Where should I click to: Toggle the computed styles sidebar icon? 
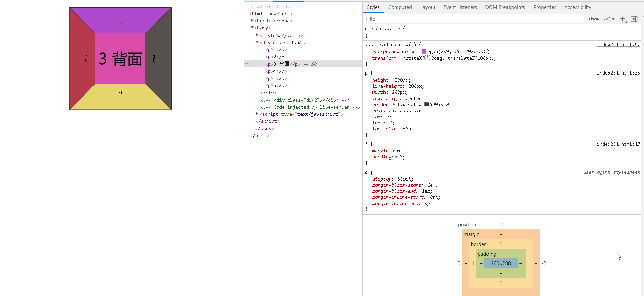click(634, 19)
